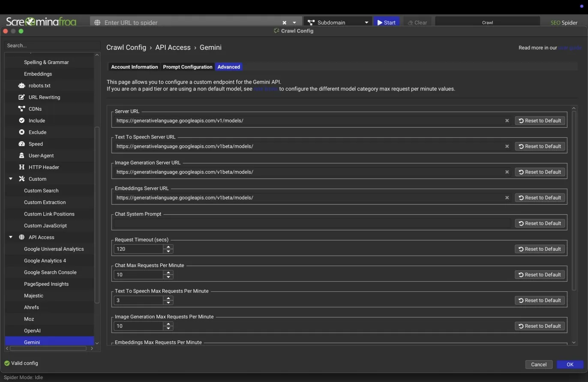Viewport: 588px width, 382px height.
Task: Switch to Prompt Configuration tab
Action: click(x=188, y=67)
